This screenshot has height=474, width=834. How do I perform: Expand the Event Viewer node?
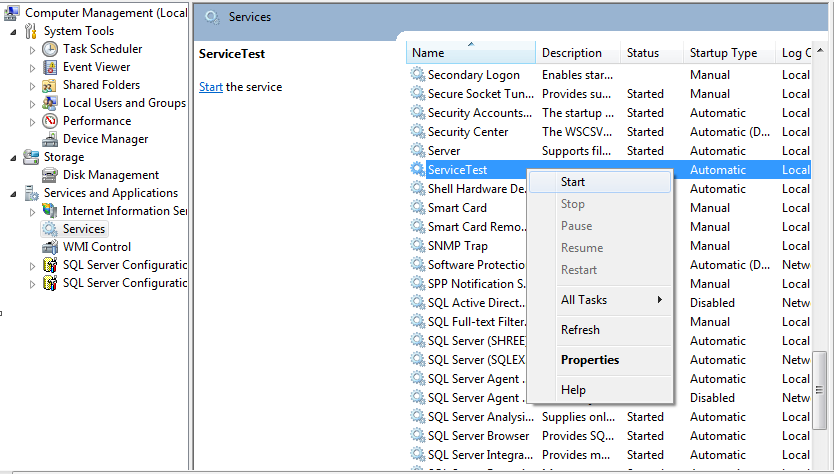click(x=32, y=68)
